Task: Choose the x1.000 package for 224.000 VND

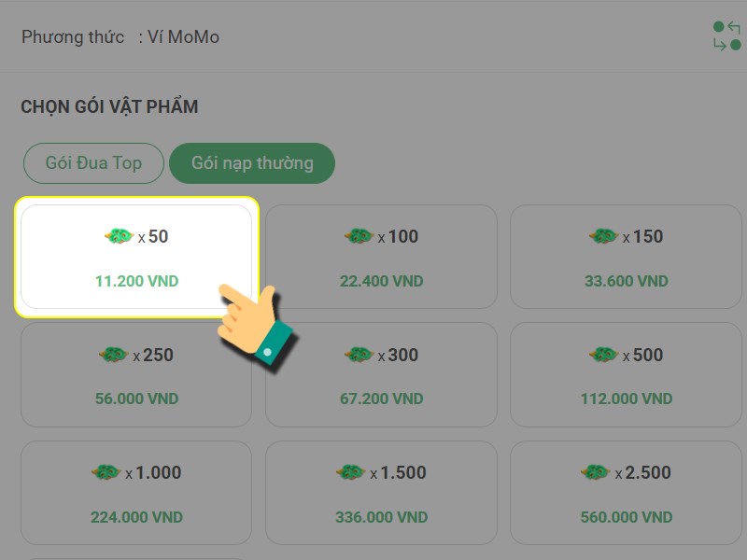Action: click(x=136, y=493)
